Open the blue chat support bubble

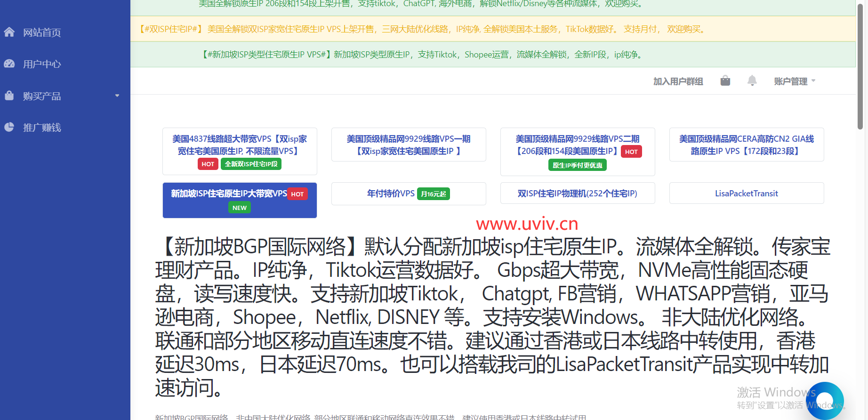tap(825, 400)
